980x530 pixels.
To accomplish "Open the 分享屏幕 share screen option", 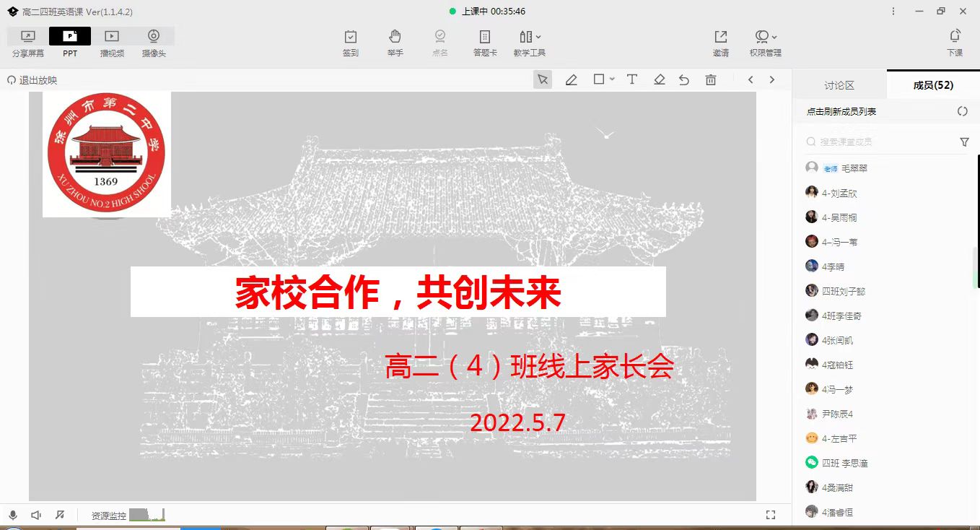I will point(28,43).
